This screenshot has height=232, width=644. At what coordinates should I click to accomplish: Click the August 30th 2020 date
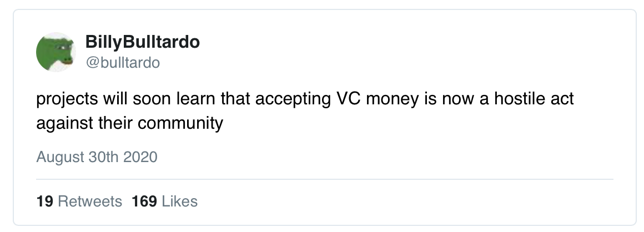point(97,158)
